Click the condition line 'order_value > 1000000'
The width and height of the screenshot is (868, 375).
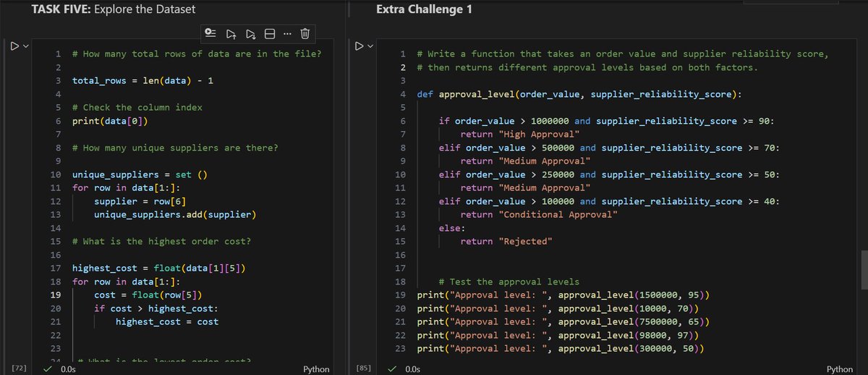(608, 121)
